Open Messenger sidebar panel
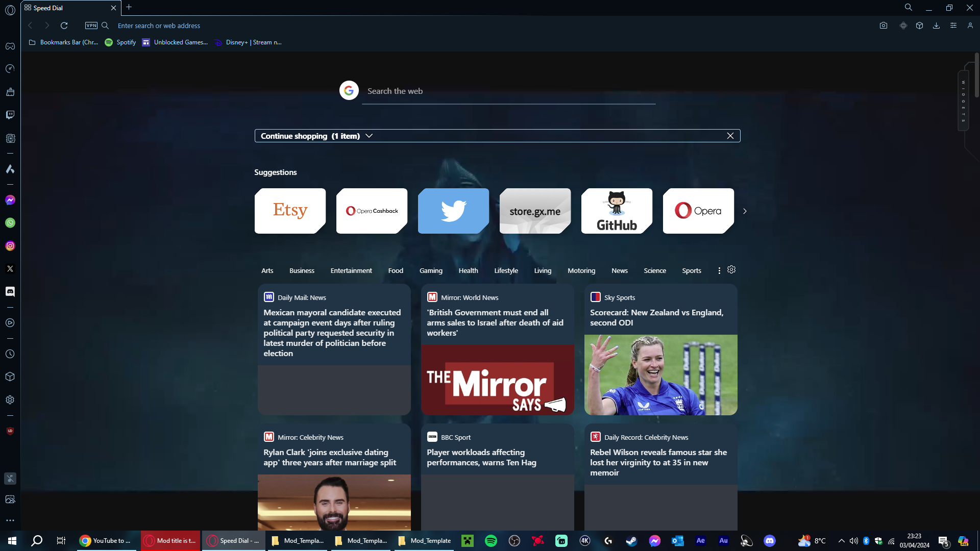Image resolution: width=980 pixels, height=551 pixels. click(x=10, y=200)
